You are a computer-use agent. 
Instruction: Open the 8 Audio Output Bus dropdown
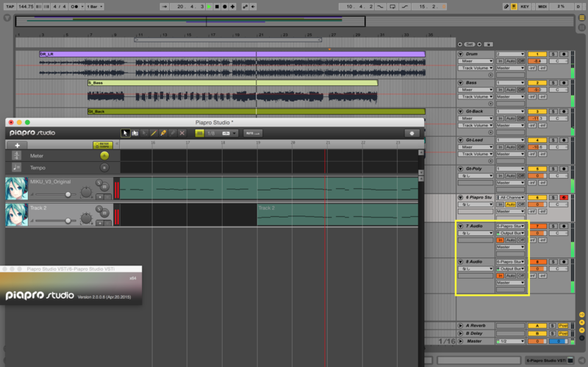pos(510,268)
